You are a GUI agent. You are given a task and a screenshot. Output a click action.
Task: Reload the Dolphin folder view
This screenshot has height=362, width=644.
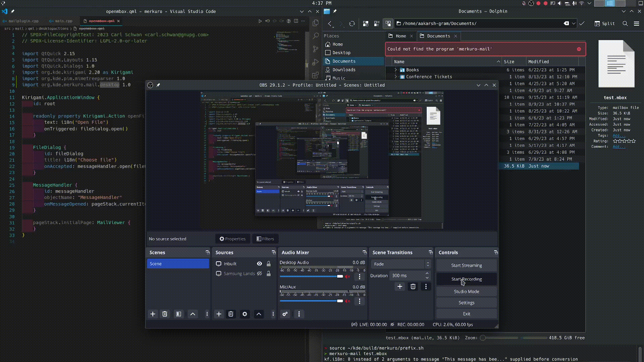[352, 23]
